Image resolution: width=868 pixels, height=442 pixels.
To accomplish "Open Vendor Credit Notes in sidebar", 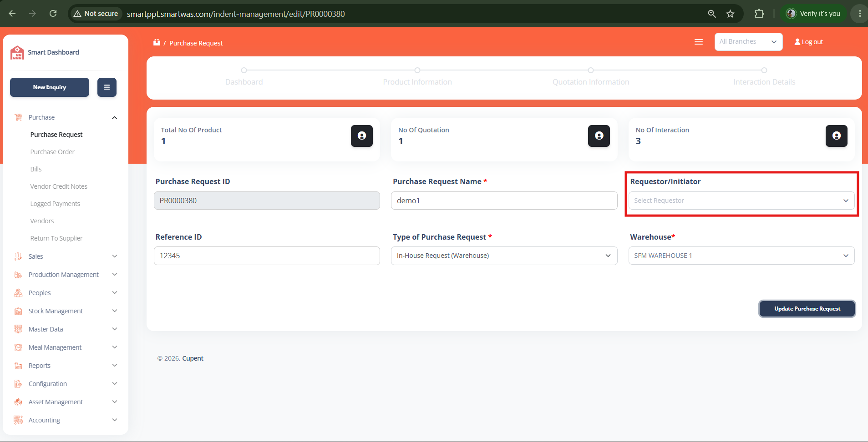I will pos(59,186).
